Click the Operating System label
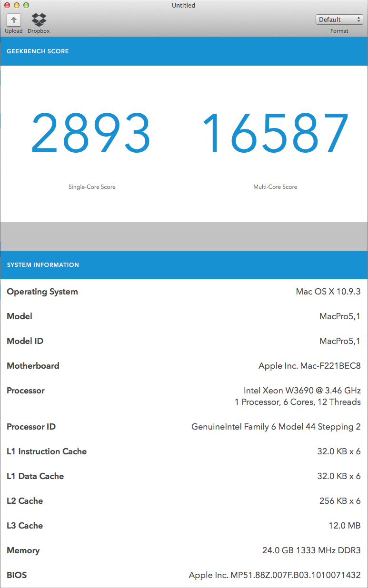 point(42,292)
